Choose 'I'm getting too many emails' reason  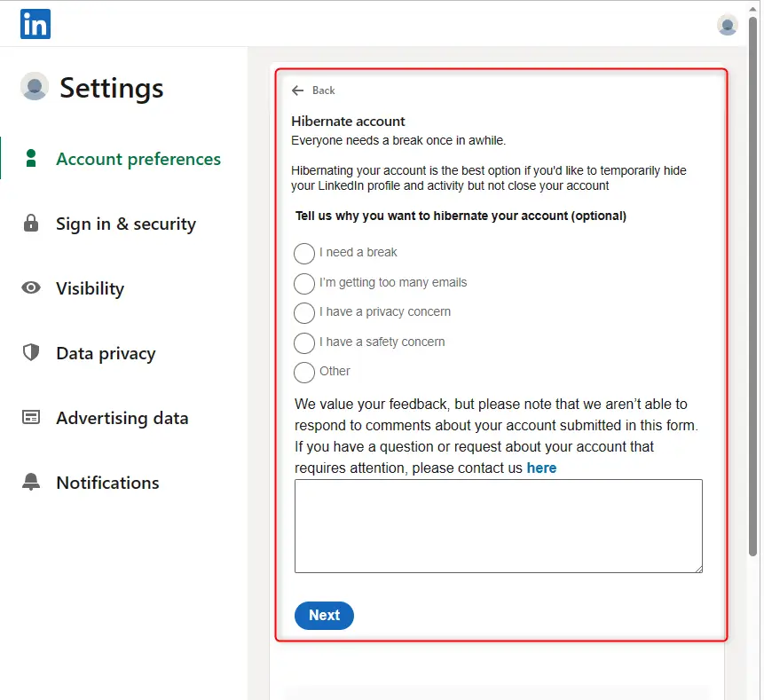(303, 284)
